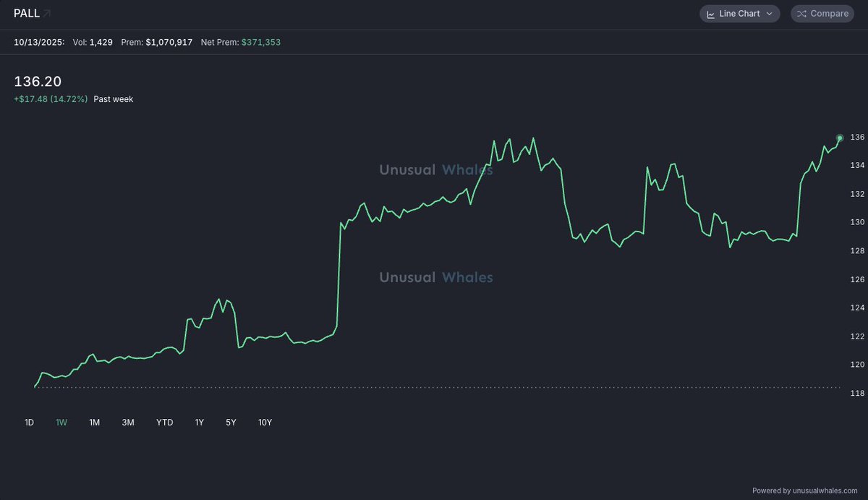Click the PALL ticker title
This screenshot has height=500, width=868.
[26, 13]
